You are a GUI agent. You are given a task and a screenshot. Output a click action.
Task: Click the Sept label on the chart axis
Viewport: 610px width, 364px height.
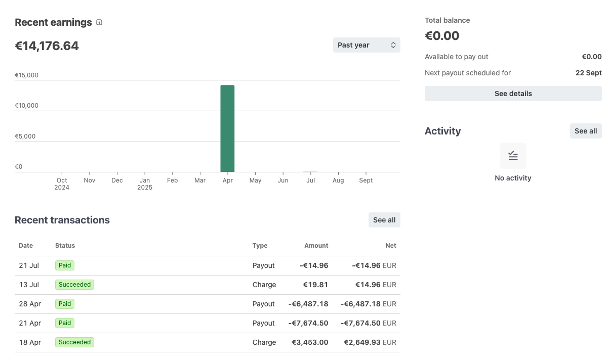point(365,180)
